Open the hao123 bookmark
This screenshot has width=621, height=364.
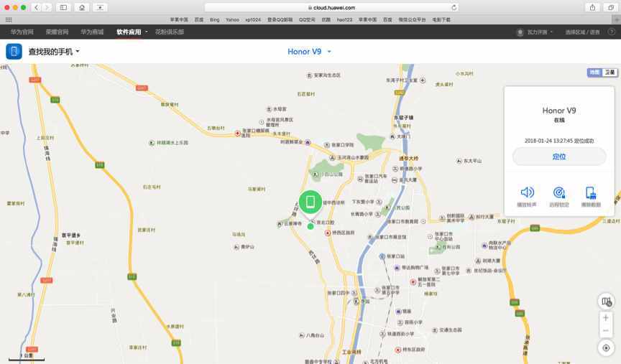point(344,19)
